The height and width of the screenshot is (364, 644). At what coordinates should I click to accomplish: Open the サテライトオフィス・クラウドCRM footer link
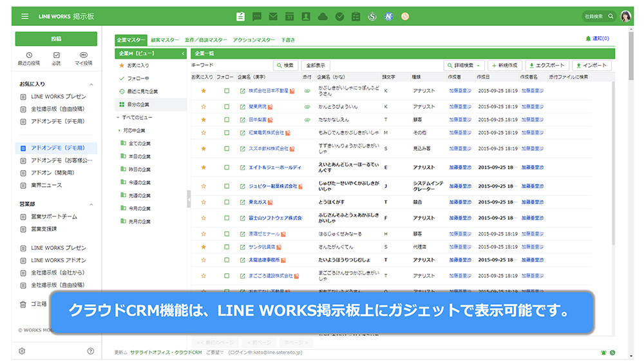point(166,352)
